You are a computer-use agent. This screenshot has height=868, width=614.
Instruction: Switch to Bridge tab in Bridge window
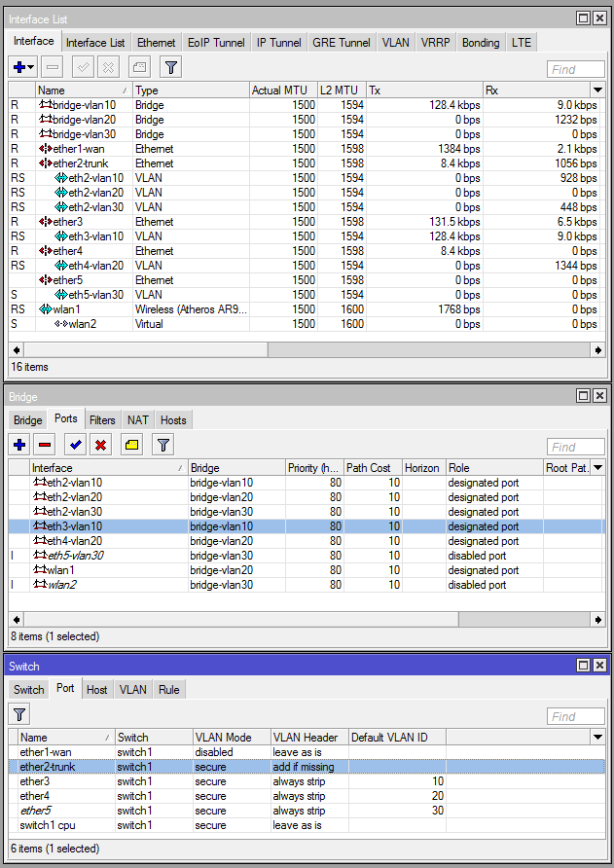click(x=27, y=420)
